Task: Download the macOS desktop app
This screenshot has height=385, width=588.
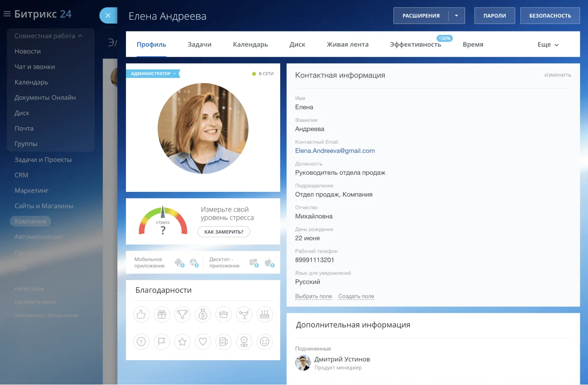Action: tap(269, 263)
